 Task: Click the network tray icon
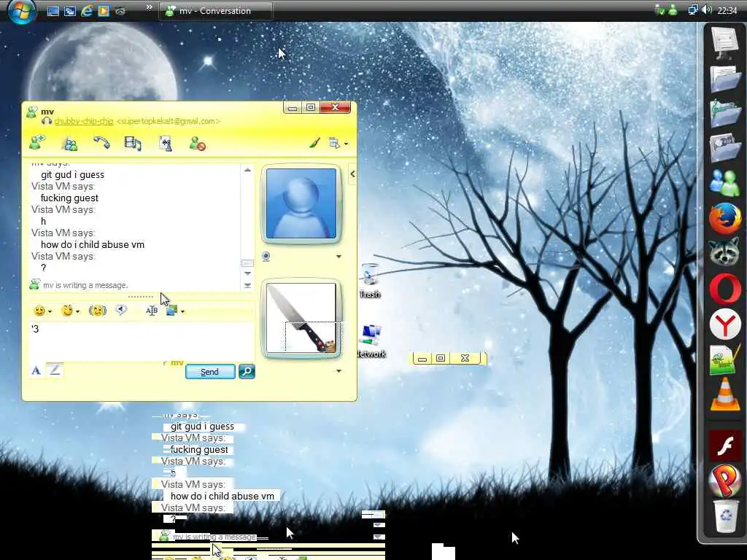693,10
